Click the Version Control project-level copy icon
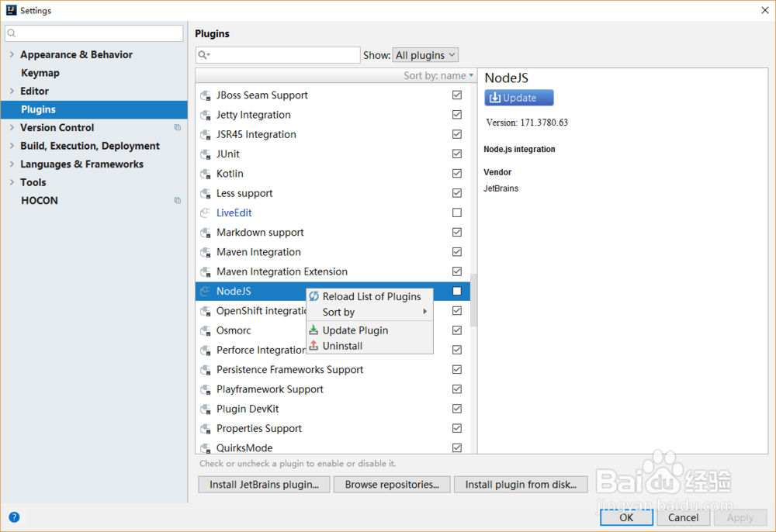Image resolution: width=776 pixels, height=532 pixels. [178, 127]
